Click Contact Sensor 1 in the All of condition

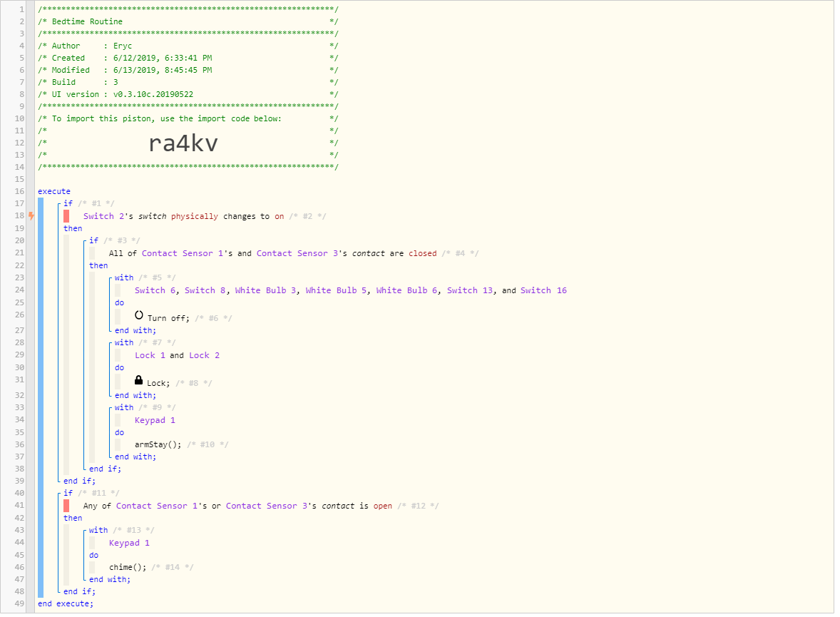tap(182, 253)
